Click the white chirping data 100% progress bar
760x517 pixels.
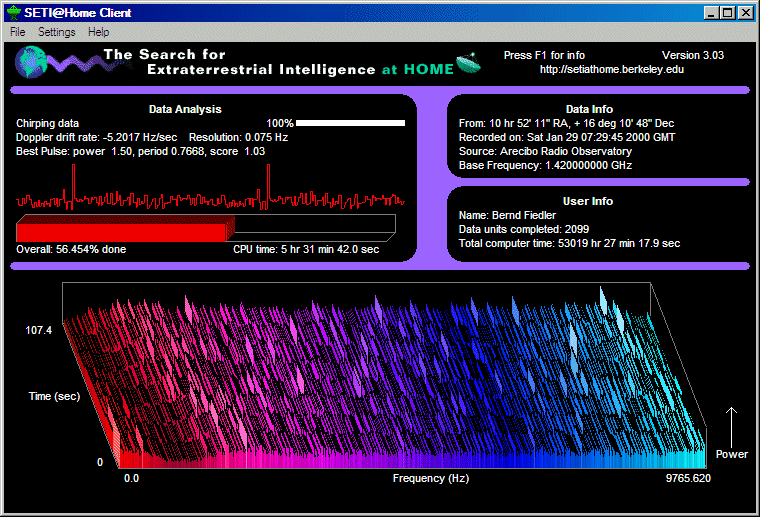point(350,123)
